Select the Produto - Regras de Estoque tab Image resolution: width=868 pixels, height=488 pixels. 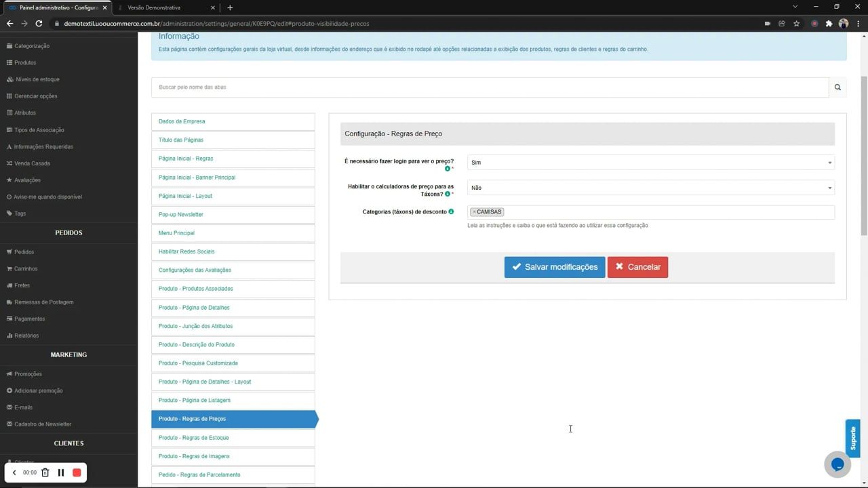192,437
